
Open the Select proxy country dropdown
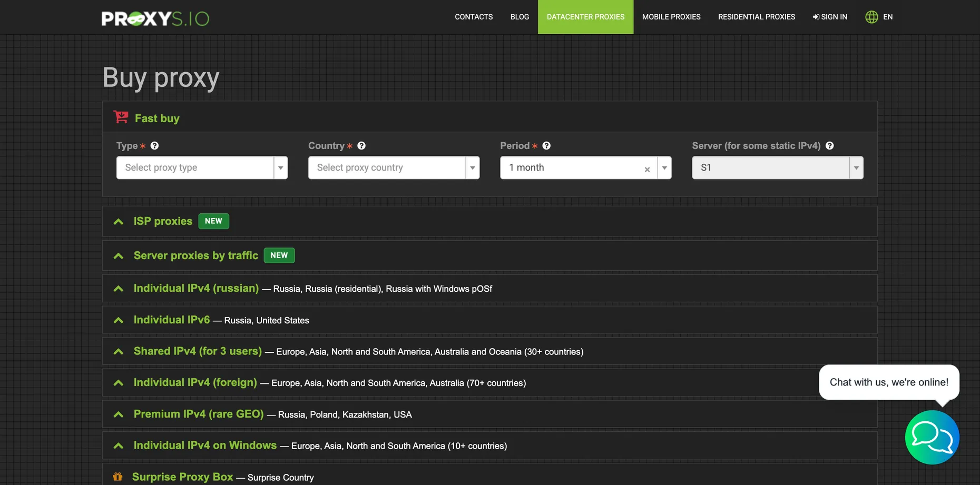tap(394, 167)
